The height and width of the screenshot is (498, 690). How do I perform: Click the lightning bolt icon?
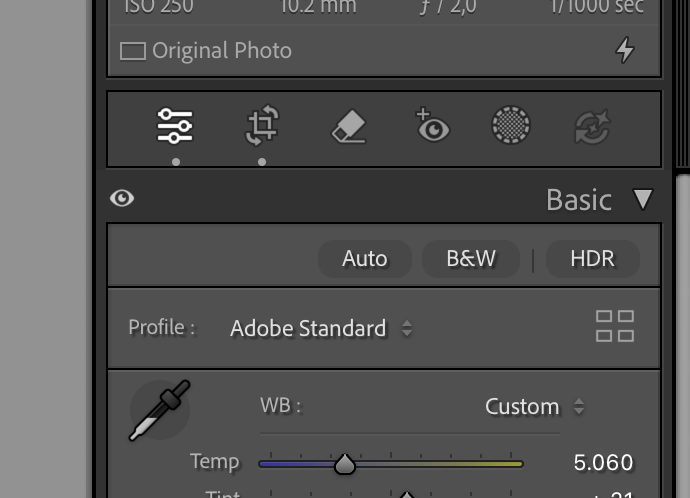point(625,50)
